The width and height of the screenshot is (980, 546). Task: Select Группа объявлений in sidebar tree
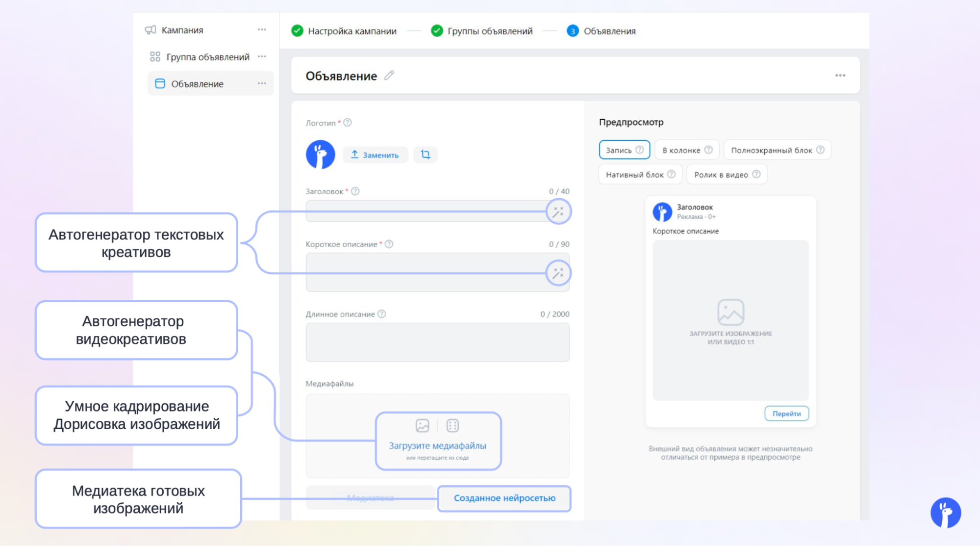coord(208,57)
